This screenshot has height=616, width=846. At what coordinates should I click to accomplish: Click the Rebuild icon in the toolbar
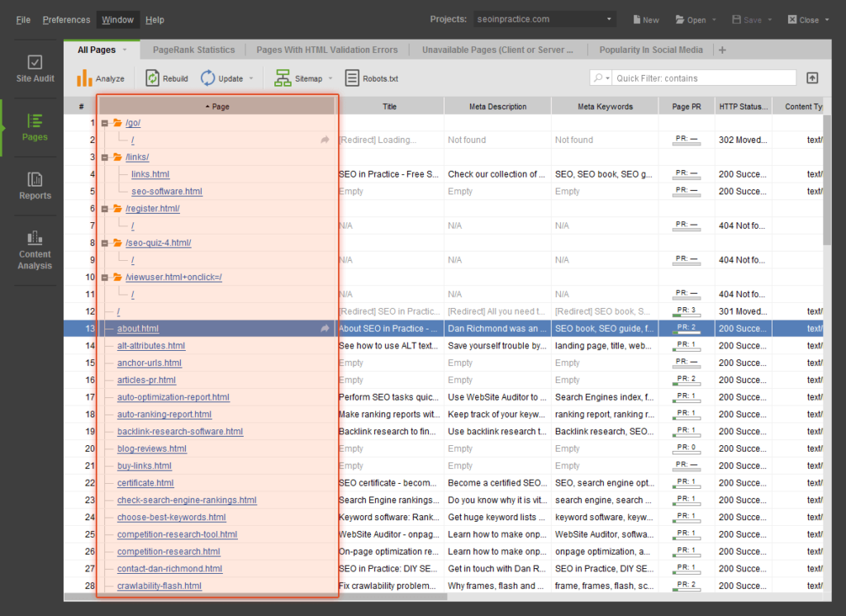166,78
